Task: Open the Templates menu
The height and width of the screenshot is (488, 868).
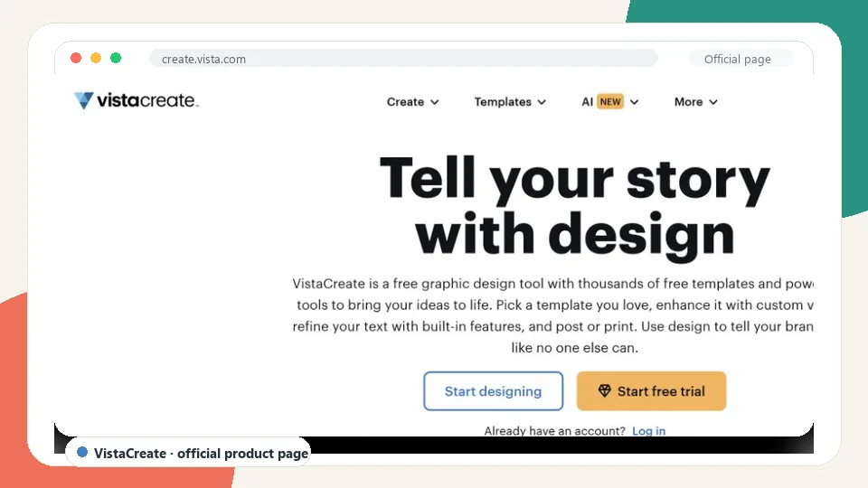Action: click(503, 102)
